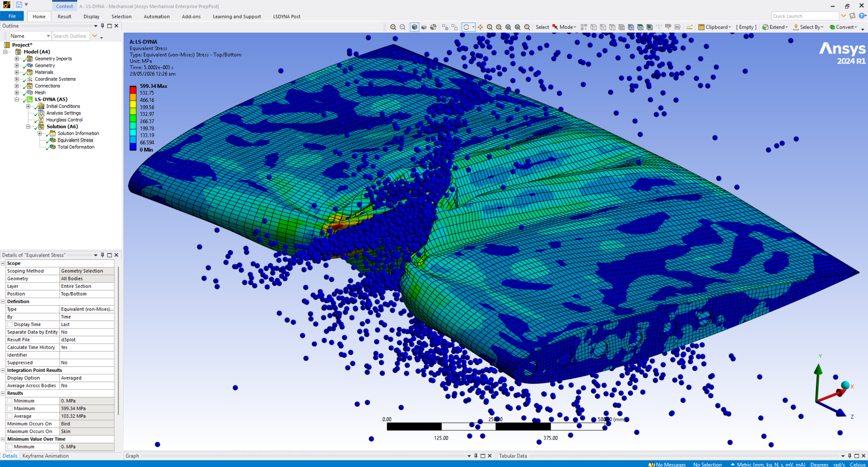This screenshot has width=868, height=467.
Task: Click the Extend selection icon
Action: [765, 27]
